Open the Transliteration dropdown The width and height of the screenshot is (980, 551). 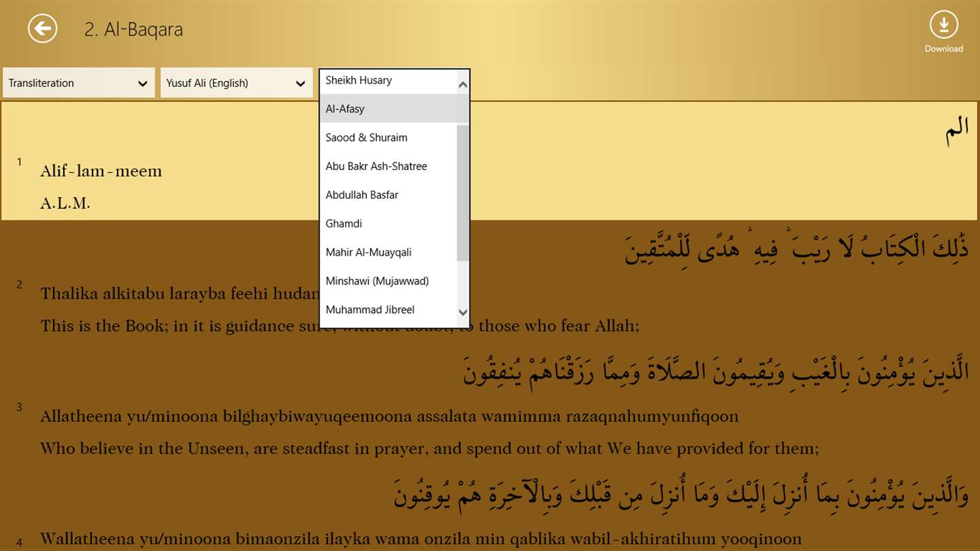coord(79,83)
